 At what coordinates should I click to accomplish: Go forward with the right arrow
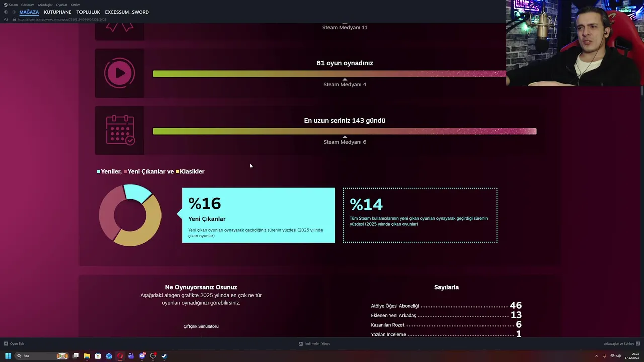pyautogui.click(x=14, y=12)
